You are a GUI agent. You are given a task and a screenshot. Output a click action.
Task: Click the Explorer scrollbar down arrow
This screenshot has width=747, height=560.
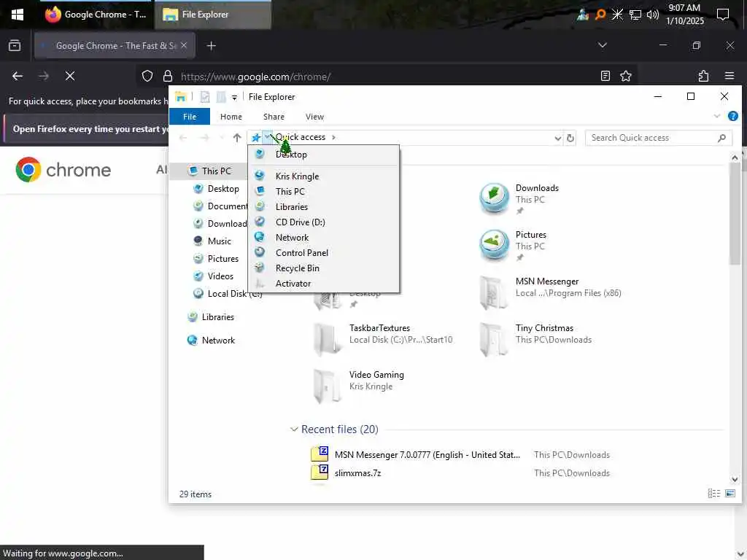(734, 480)
